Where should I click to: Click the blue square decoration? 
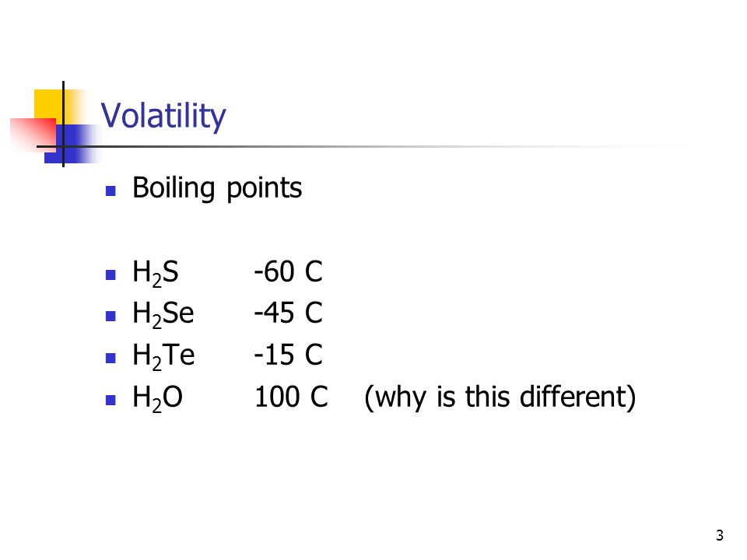click(x=72, y=144)
